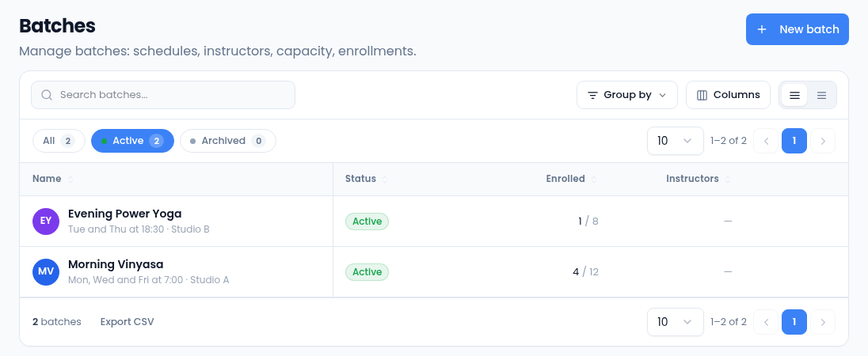Switch to the All filter tab

point(59,141)
